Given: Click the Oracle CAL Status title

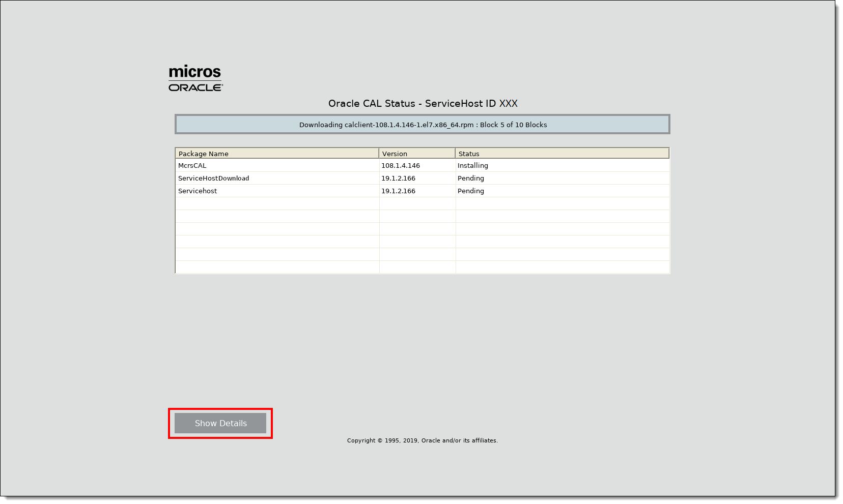Looking at the screenshot, I should click(372, 104).
